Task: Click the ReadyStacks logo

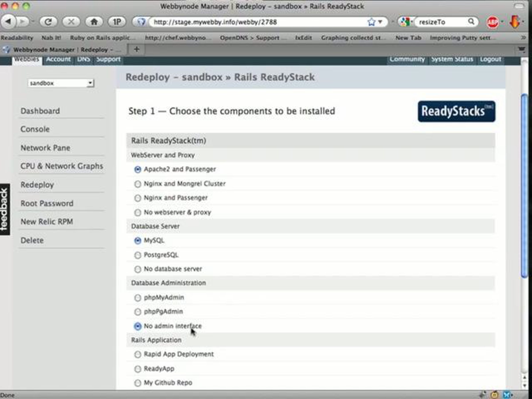Action: [x=456, y=111]
